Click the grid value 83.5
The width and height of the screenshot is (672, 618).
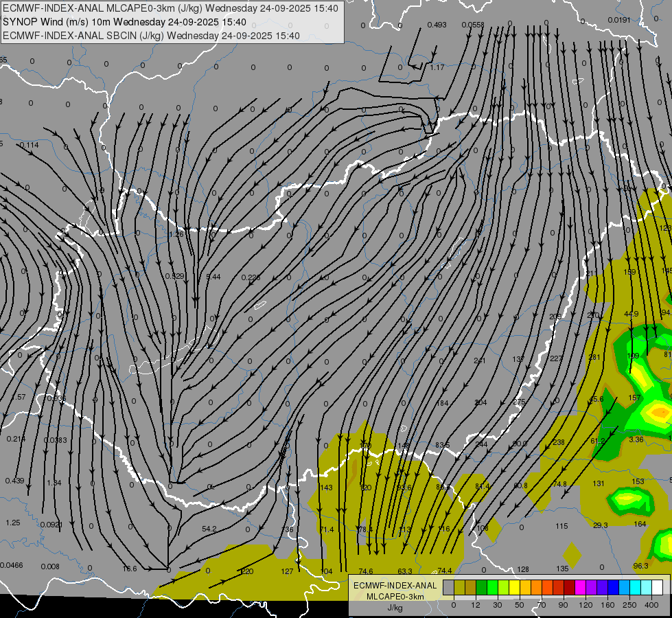pos(442,445)
